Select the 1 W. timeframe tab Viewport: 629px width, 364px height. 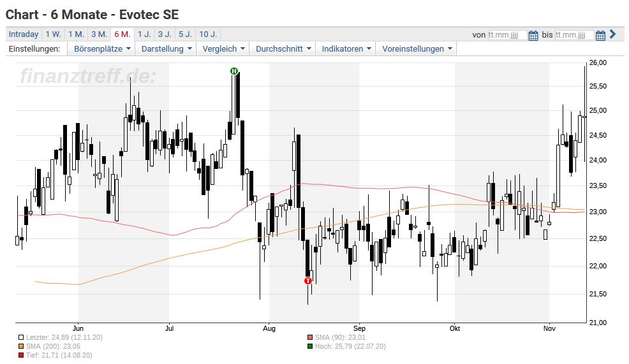[x=53, y=34]
